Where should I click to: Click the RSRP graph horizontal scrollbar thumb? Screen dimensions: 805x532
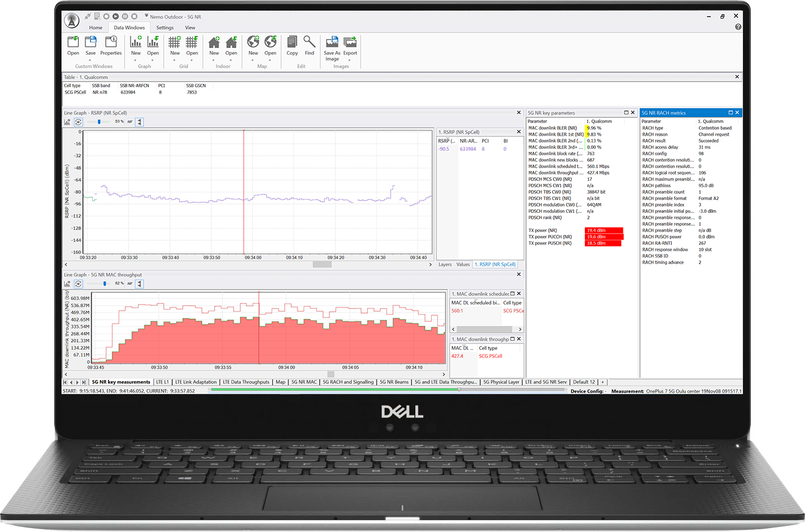click(322, 264)
